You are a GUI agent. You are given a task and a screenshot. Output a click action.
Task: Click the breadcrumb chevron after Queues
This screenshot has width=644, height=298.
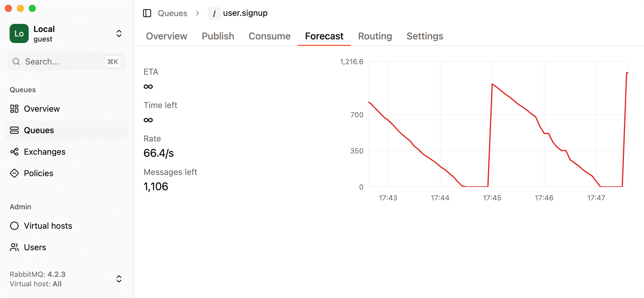(x=198, y=13)
